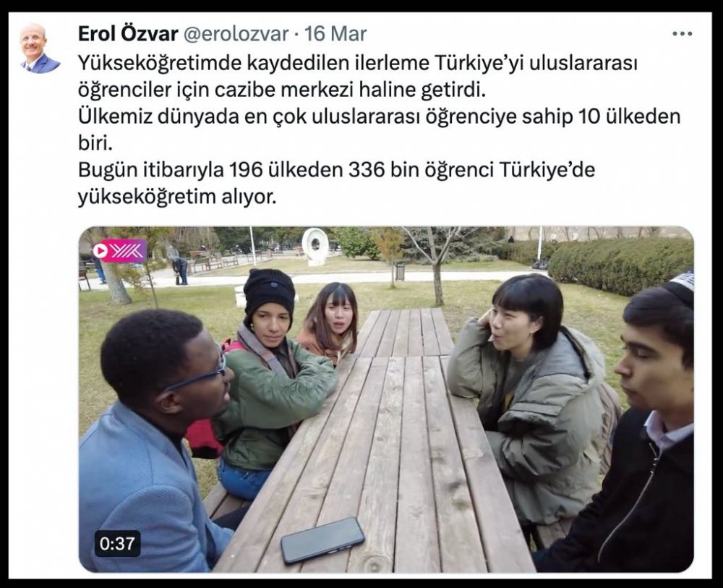Click the white ring sculpture in the video
The height and width of the screenshot is (588, 723).
click(315, 246)
